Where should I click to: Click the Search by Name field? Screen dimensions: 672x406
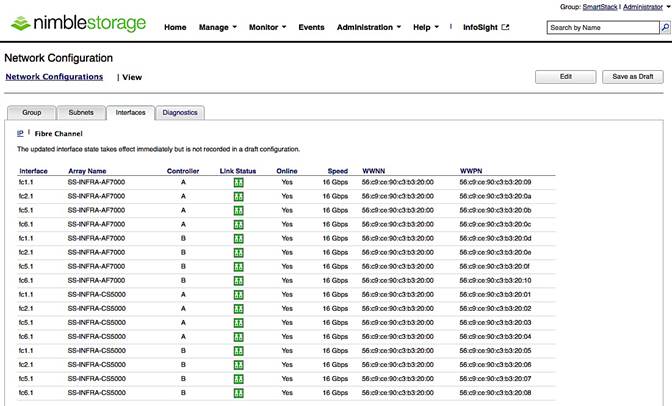(603, 27)
